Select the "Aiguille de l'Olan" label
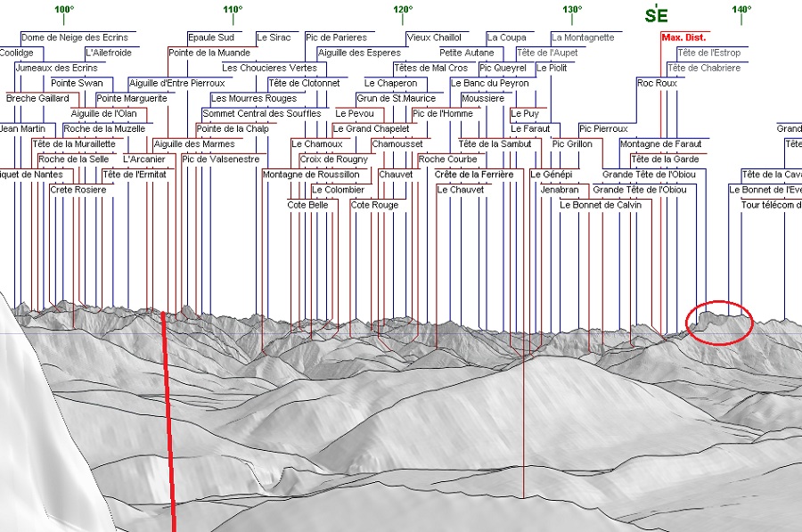This screenshot has height=532, width=802. (104, 113)
